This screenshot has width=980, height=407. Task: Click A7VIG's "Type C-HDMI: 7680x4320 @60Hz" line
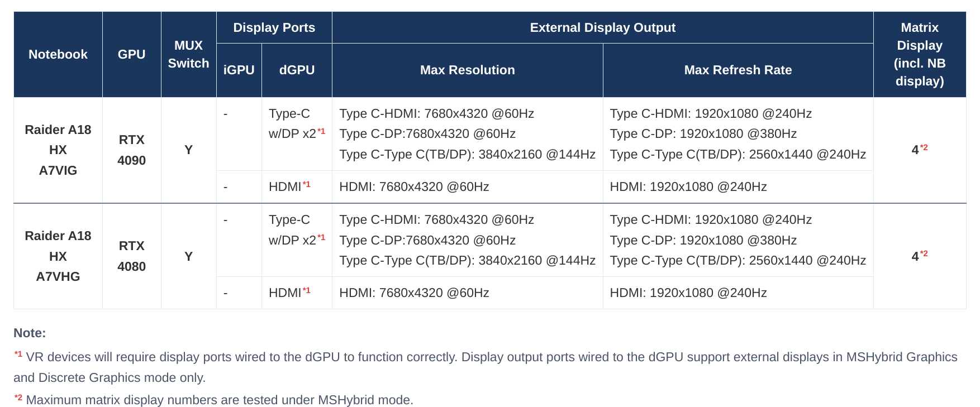click(437, 113)
